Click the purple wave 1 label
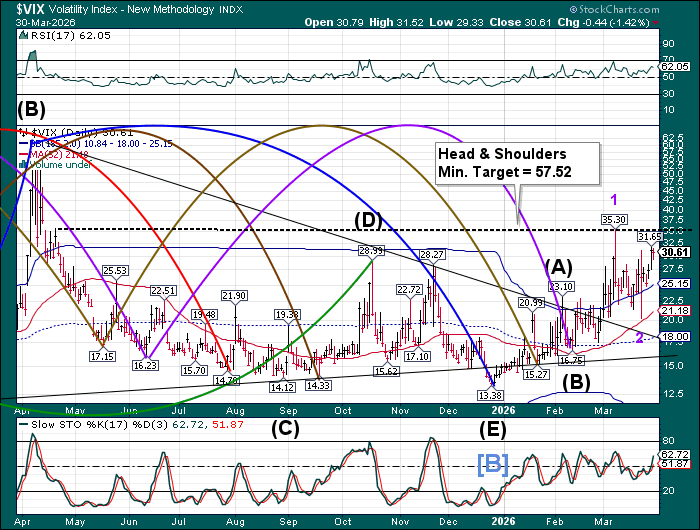The width and height of the screenshot is (700, 530). [x=614, y=197]
